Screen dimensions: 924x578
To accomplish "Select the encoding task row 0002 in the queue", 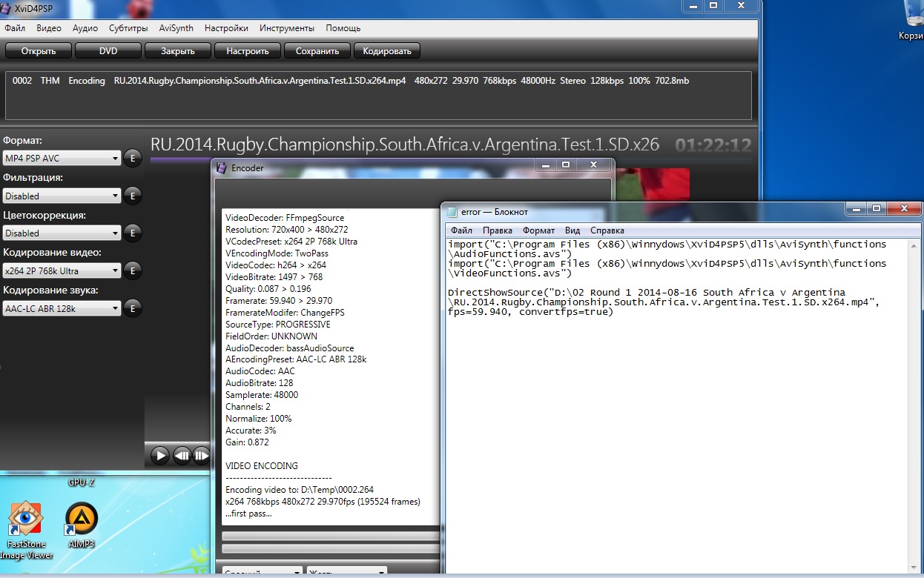I will (378, 81).
